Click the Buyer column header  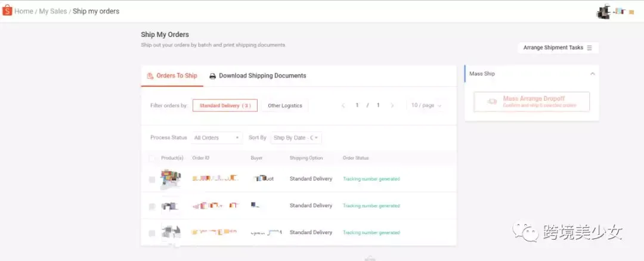(x=256, y=158)
